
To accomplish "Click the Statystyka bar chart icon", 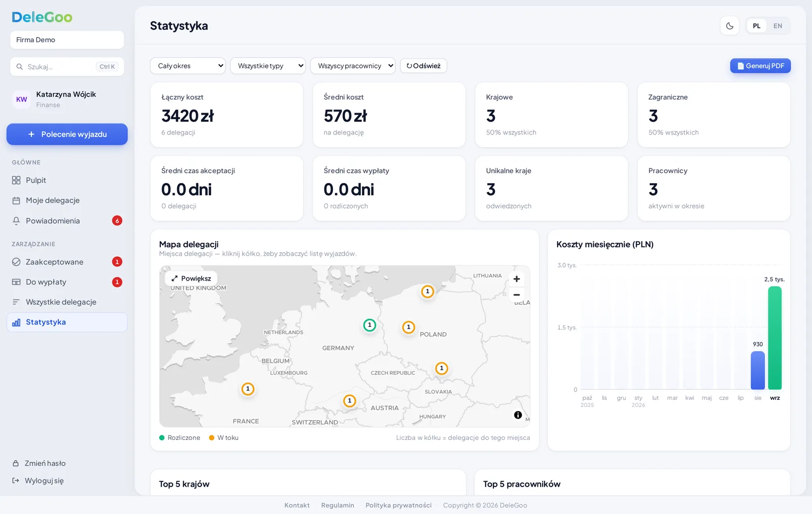I will pos(16,322).
